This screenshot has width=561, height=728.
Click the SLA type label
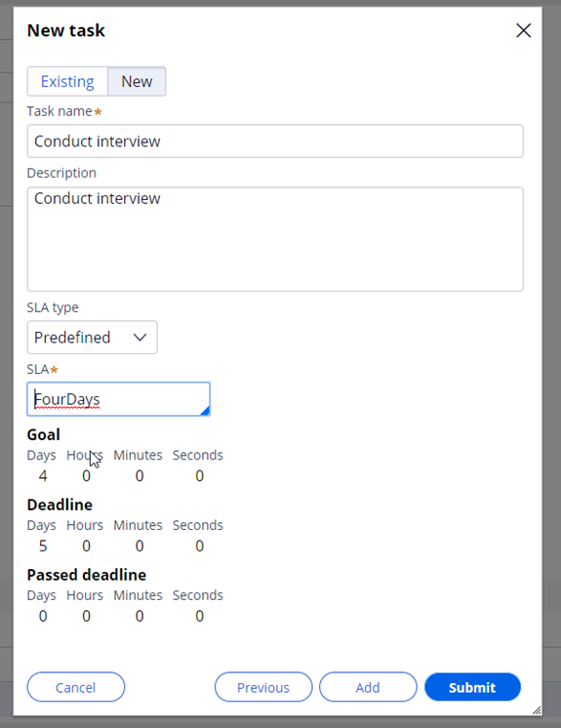pyautogui.click(x=53, y=307)
